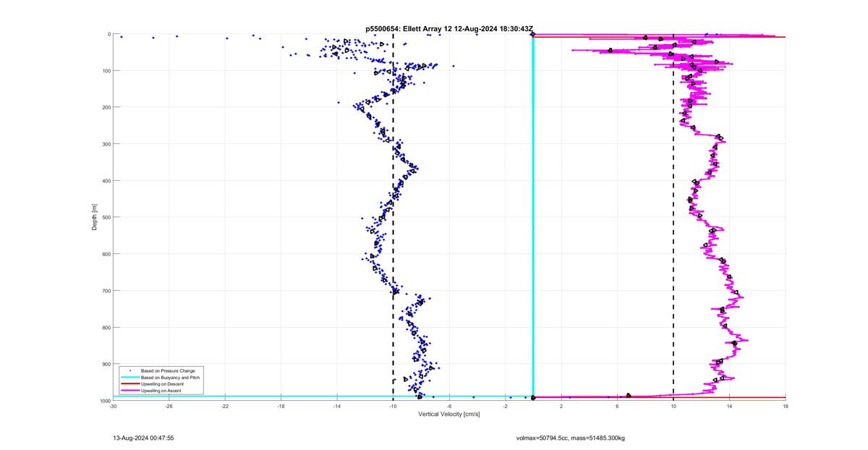Click the velocity tick label '6'
Image resolution: width=868 pixels, height=450 pixels.
tap(617, 407)
